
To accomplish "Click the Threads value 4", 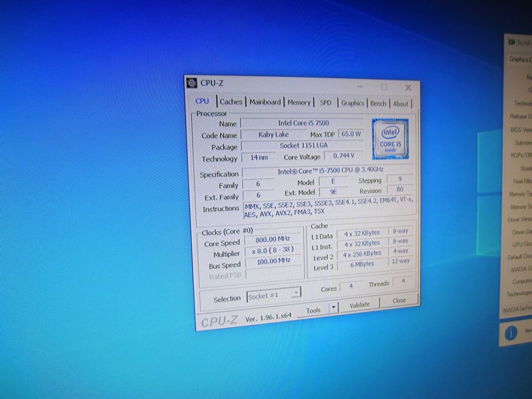I will pyautogui.click(x=403, y=281).
